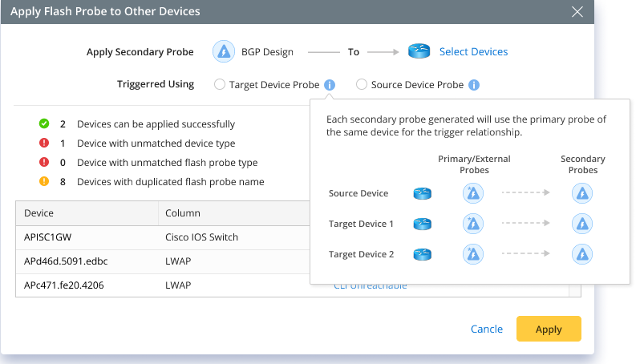The height and width of the screenshot is (364, 644).
Task: Click the router icon beside Select Devices
Action: point(419,51)
